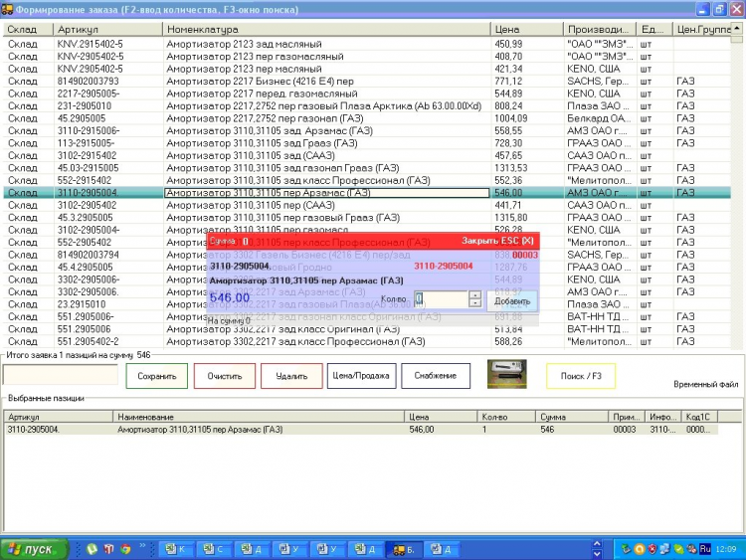Open search with Поиск / F3 button

click(581, 376)
